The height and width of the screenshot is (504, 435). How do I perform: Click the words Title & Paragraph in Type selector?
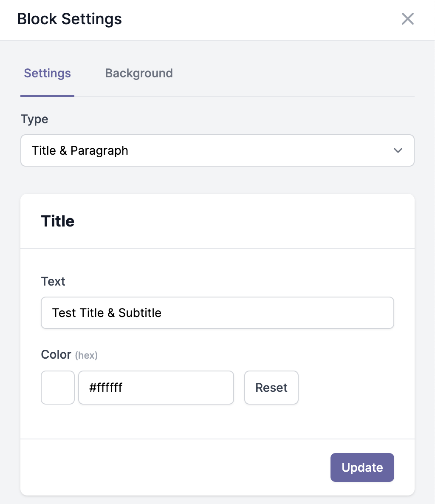(x=80, y=151)
